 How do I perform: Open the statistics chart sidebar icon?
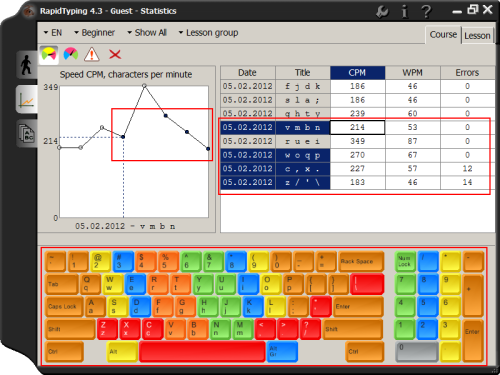click(x=26, y=99)
